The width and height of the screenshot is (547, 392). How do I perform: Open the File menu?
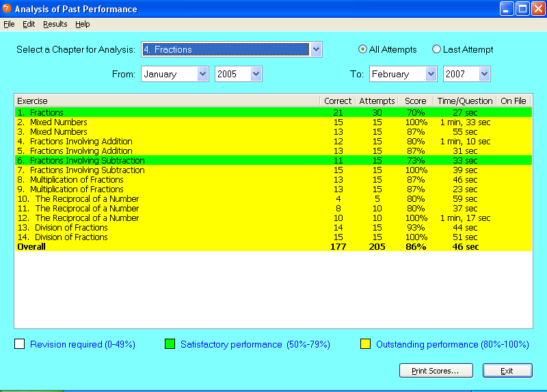click(x=9, y=24)
